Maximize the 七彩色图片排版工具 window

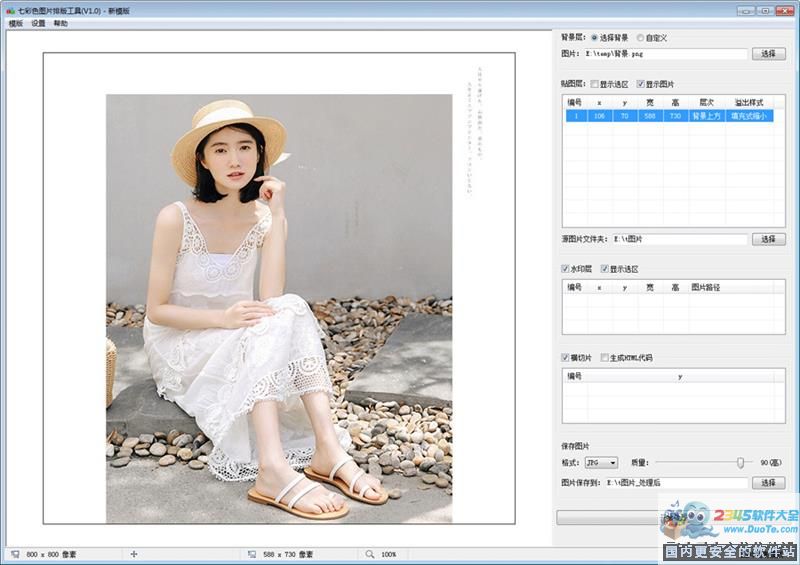coord(766,10)
